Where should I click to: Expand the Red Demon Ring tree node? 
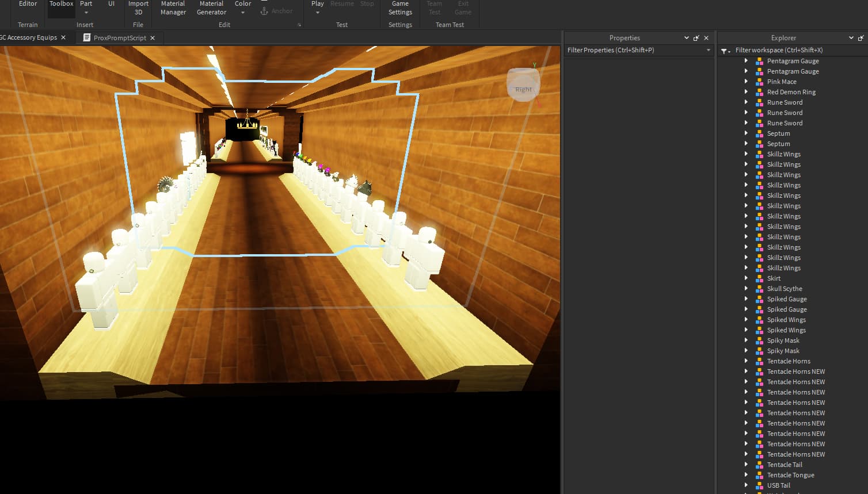click(746, 92)
